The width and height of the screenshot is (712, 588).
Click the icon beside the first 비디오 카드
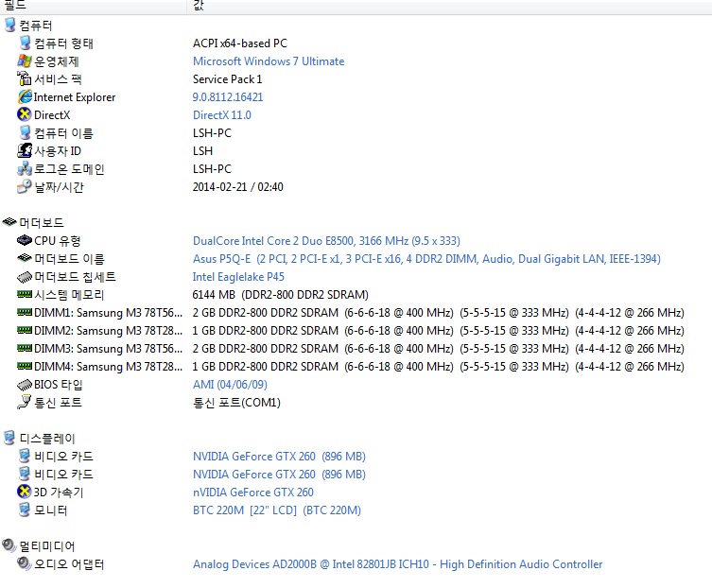(25, 456)
